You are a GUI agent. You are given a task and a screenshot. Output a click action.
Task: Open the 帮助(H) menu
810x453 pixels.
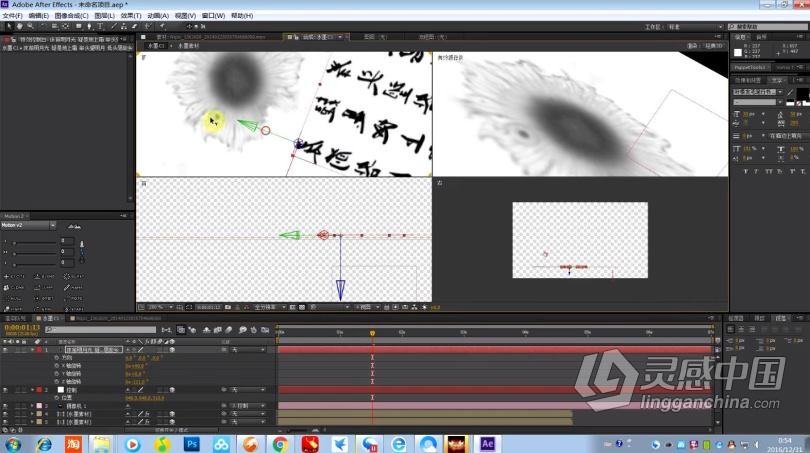click(x=242, y=16)
